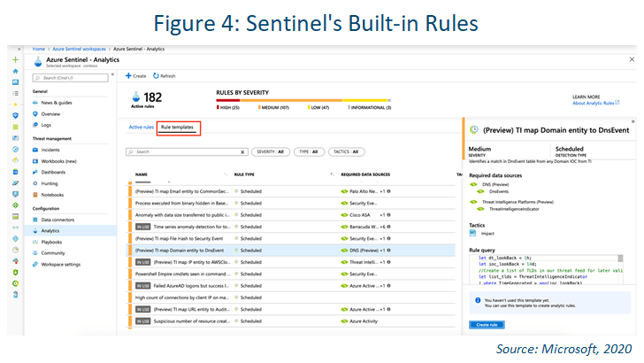Viewport: 644px width, 363px height.
Task: Click Azure Sentinel workspaces breadcrumb
Action: (x=79, y=49)
